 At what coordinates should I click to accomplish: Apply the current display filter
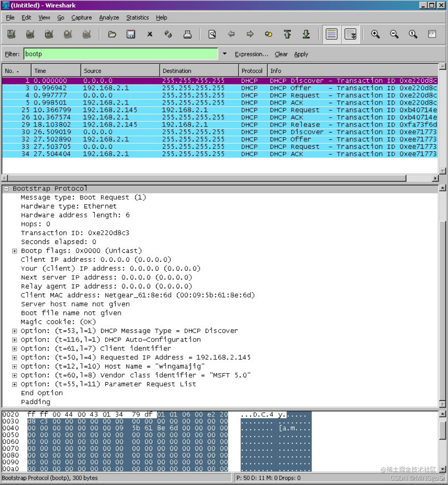tap(301, 54)
